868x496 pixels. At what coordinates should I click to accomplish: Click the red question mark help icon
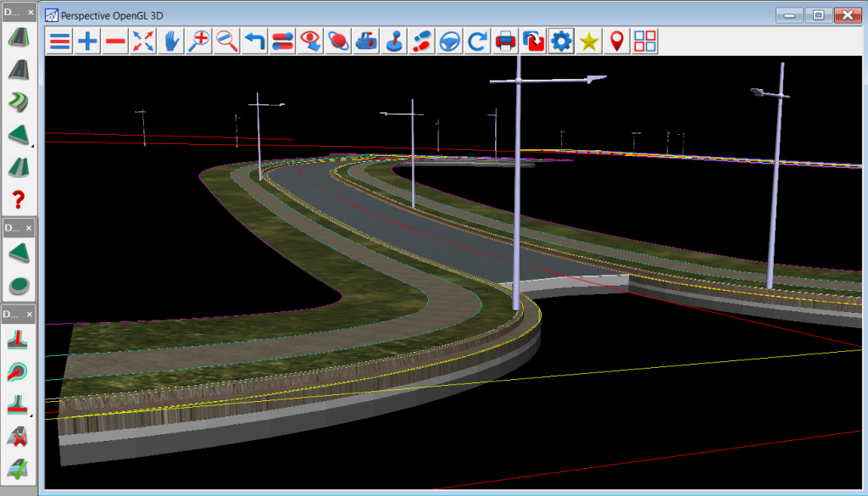click(x=18, y=200)
